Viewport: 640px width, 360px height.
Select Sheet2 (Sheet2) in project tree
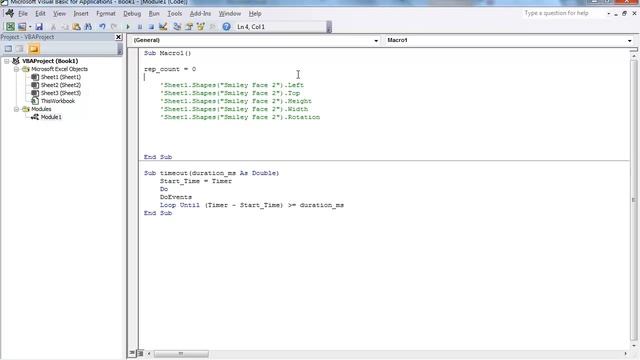coord(60,85)
